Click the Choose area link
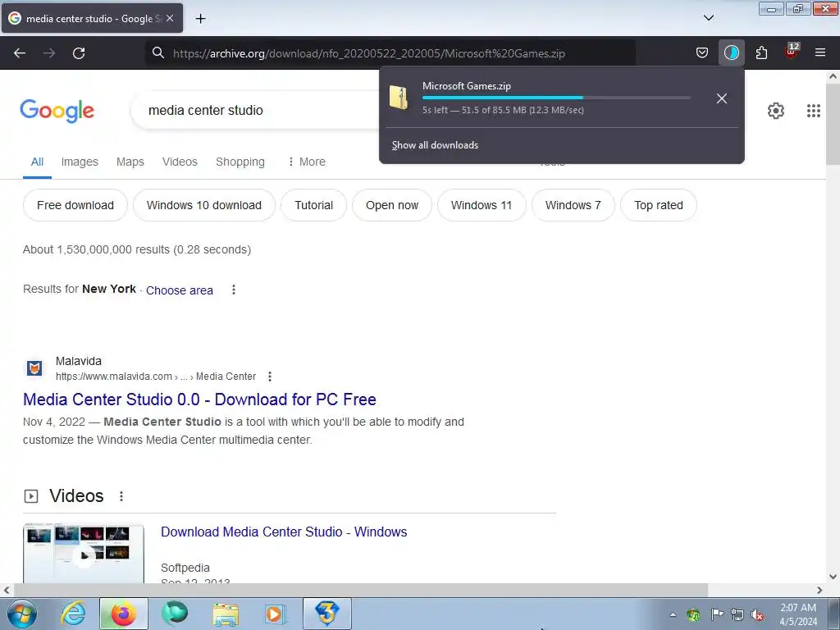The image size is (840, 630). (180, 290)
